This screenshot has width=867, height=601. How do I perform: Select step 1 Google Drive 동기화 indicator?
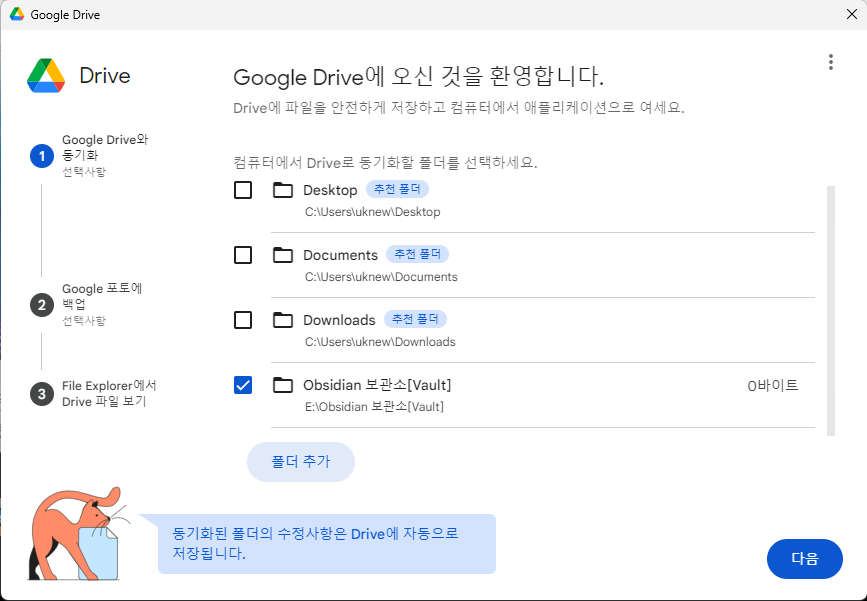pos(41,156)
